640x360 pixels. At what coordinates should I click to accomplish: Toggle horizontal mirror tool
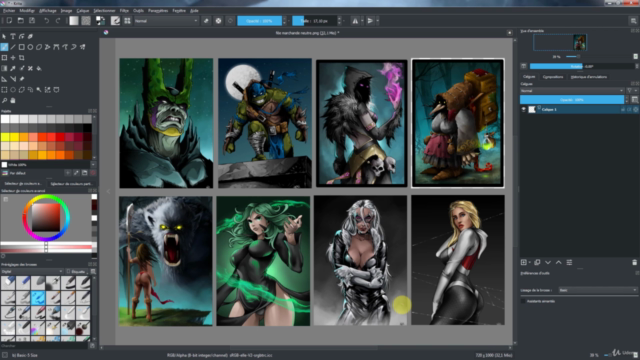tap(355, 21)
